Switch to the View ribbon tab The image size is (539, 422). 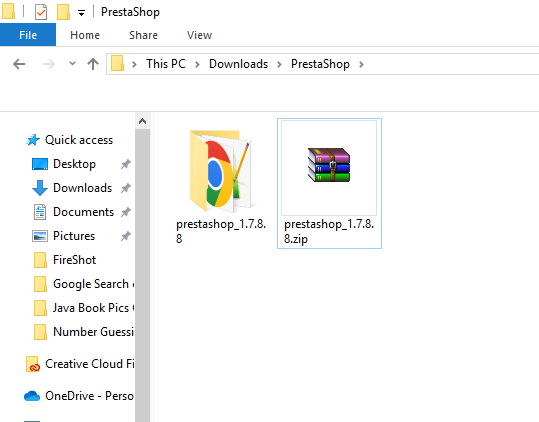click(199, 35)
